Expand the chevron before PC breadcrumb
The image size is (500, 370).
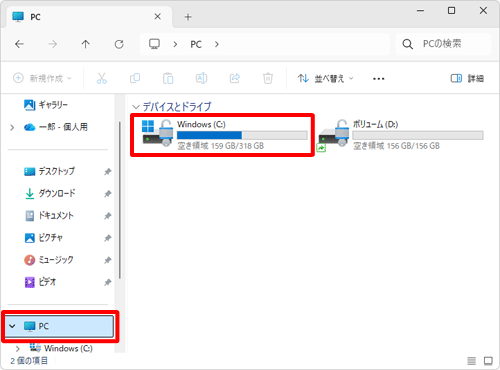(x=175, y=44)
